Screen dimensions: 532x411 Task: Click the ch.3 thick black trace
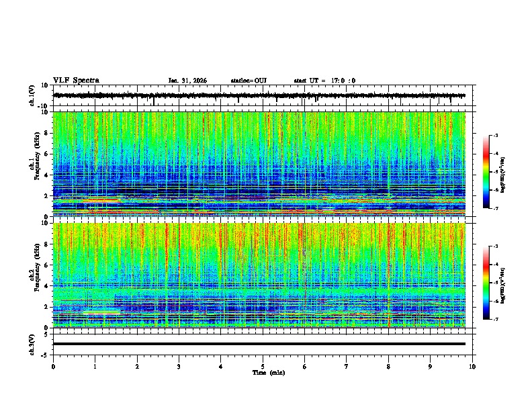pos(259,344)
